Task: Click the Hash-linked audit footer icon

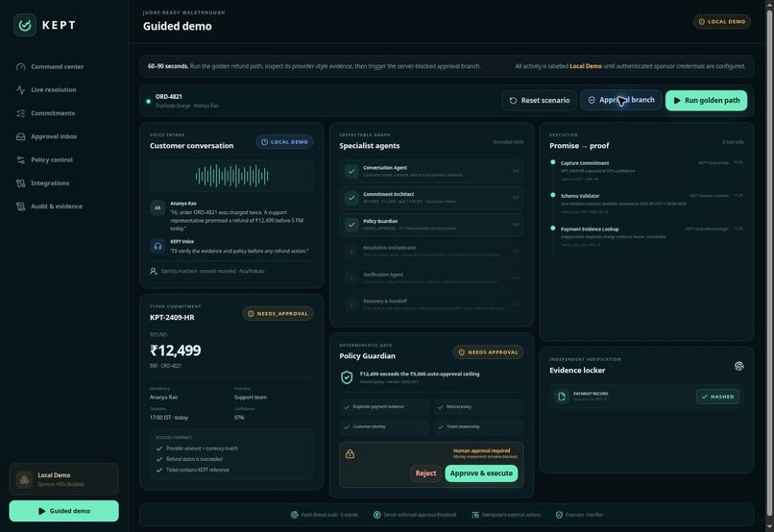Action: tap(295, 515)
